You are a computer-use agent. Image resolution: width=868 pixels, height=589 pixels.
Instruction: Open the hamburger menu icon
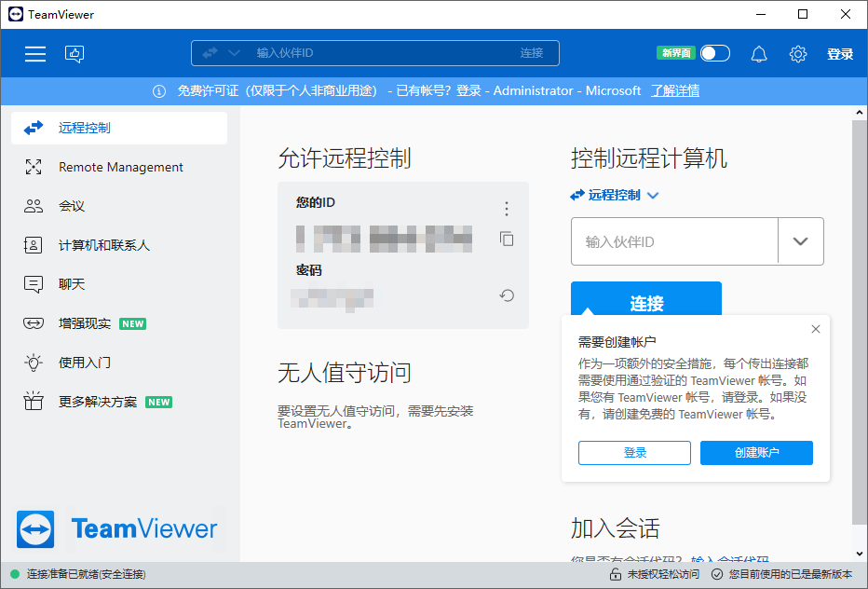point(35,54)
